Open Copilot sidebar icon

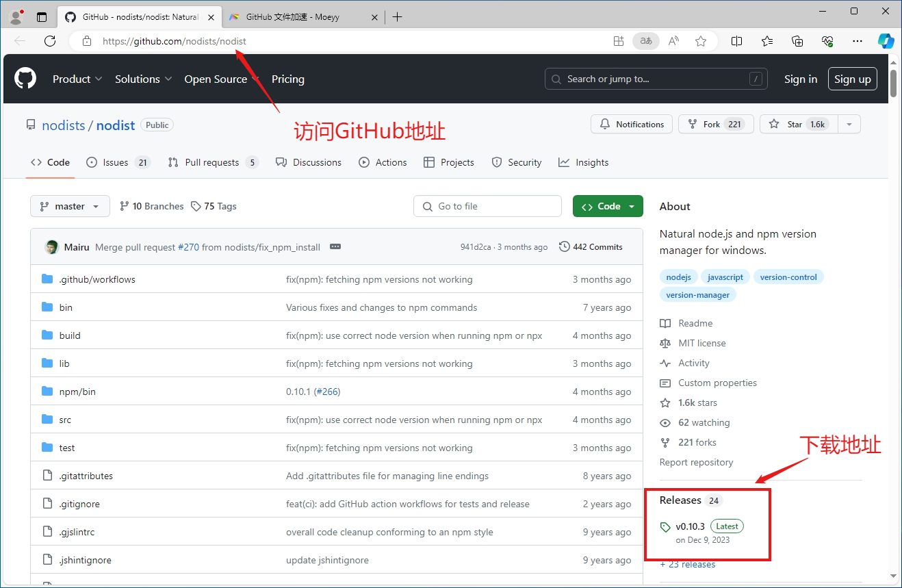click(x=886, y=41)
